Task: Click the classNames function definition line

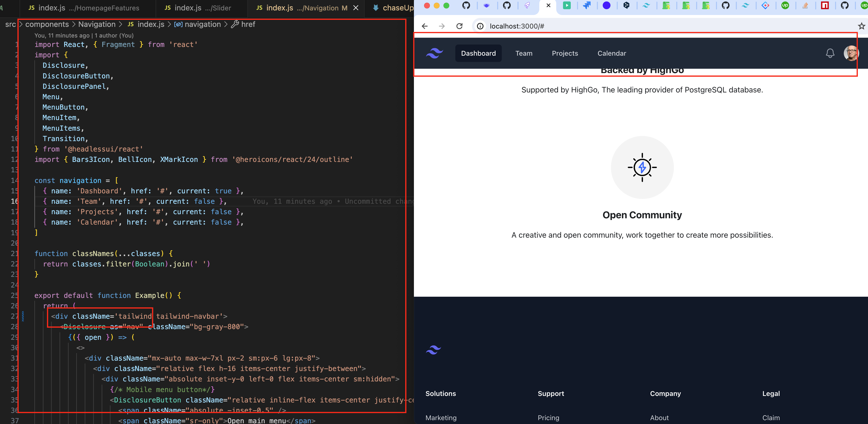Action: [x=104, y=254]
